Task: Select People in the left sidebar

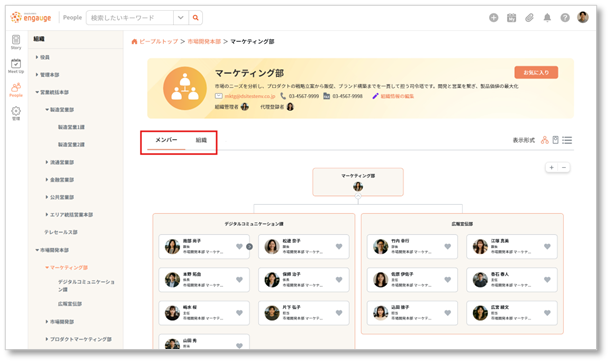Action: (x=16, y=89)
